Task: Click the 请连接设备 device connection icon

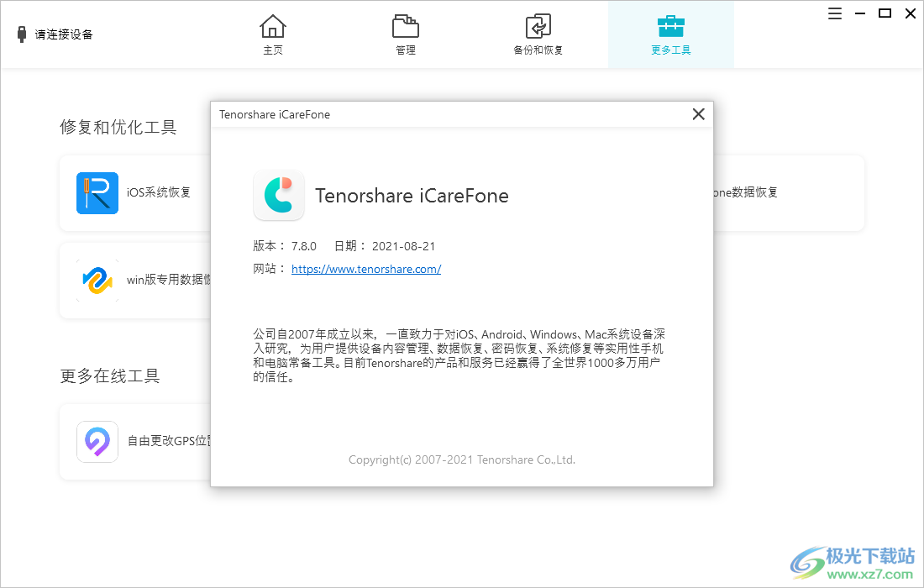Action: [x=22, y=34]
